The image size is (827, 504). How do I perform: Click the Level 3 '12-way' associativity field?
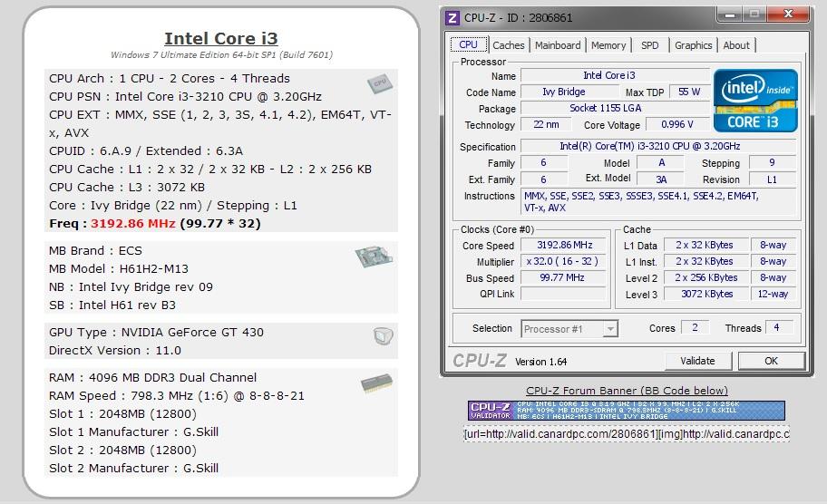click(773, 295)
